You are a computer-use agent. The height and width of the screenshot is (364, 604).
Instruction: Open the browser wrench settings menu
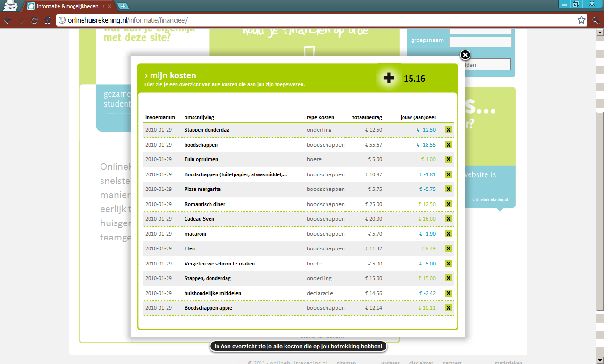coord(596,20)
